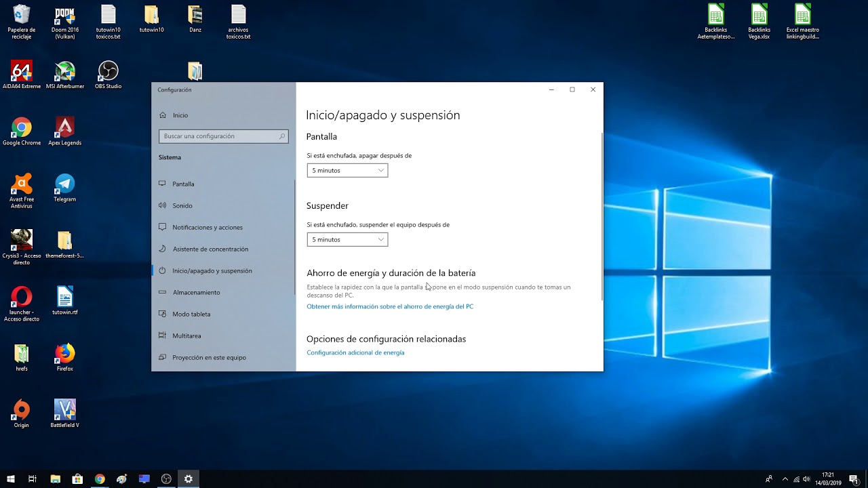Screen dimensions: 868x488
Task: Click the Settings gear taskbar button
Action: pos(189,479)
